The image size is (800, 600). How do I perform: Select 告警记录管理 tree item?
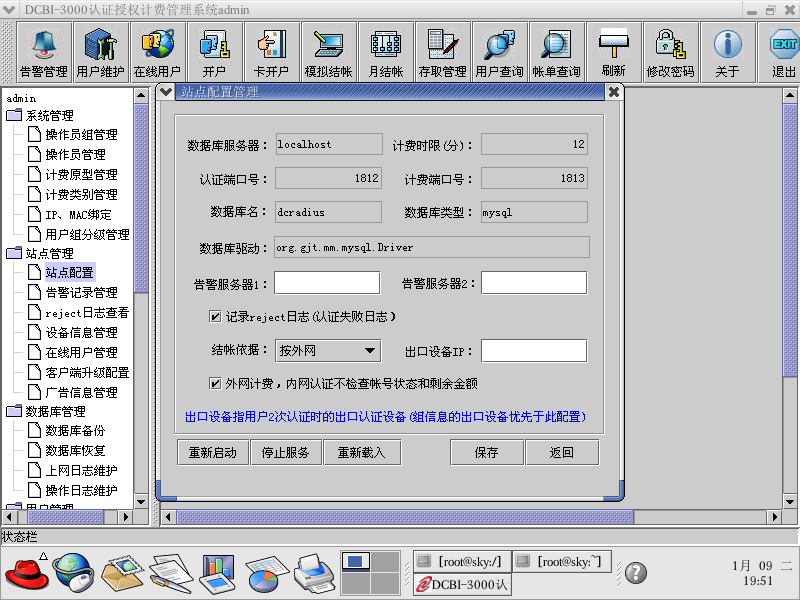pyautogui.click(x=82, y=292)
